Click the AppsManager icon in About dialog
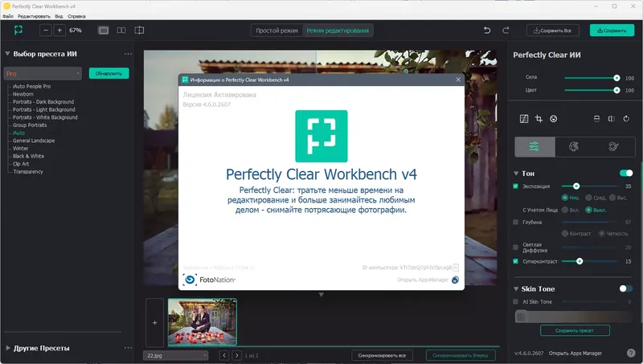 tap(455, 280)
